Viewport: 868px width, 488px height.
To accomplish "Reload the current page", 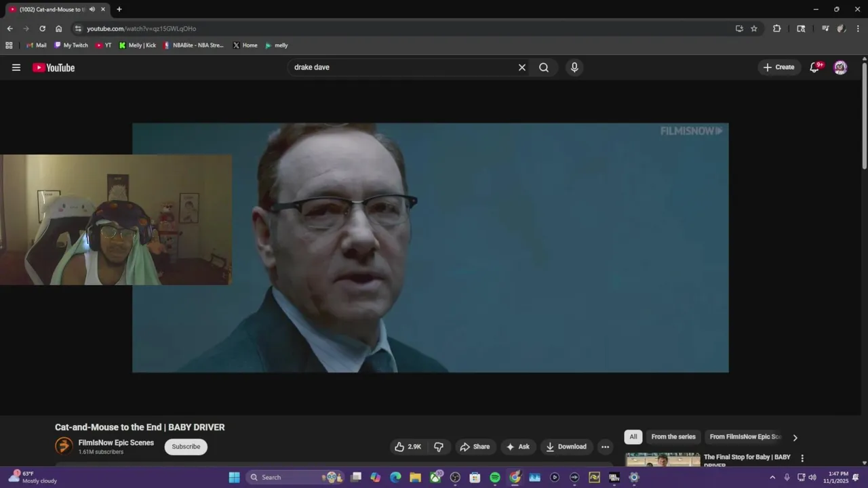I will 42,28.
